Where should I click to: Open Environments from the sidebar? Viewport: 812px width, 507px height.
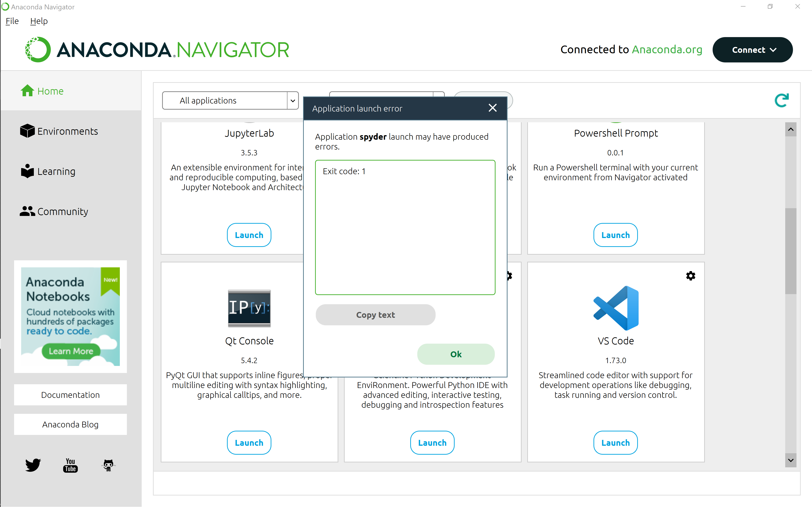tap(59, 131)
